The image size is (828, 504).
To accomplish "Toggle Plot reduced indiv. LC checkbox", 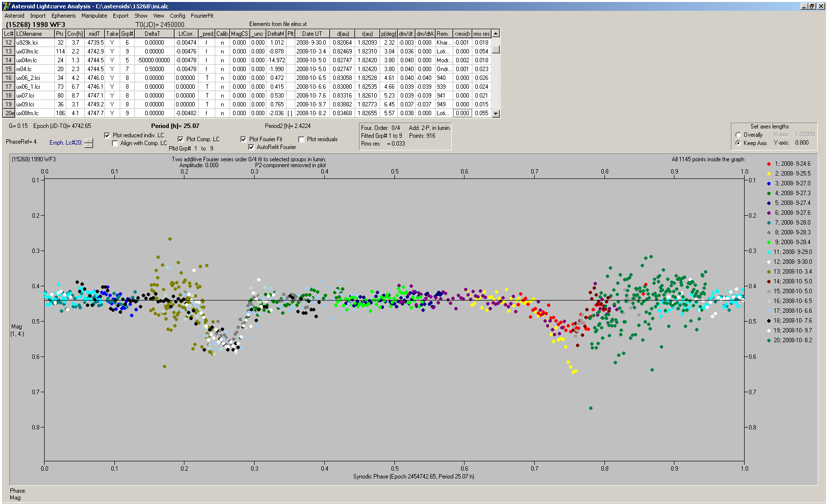I will point(107,135).
